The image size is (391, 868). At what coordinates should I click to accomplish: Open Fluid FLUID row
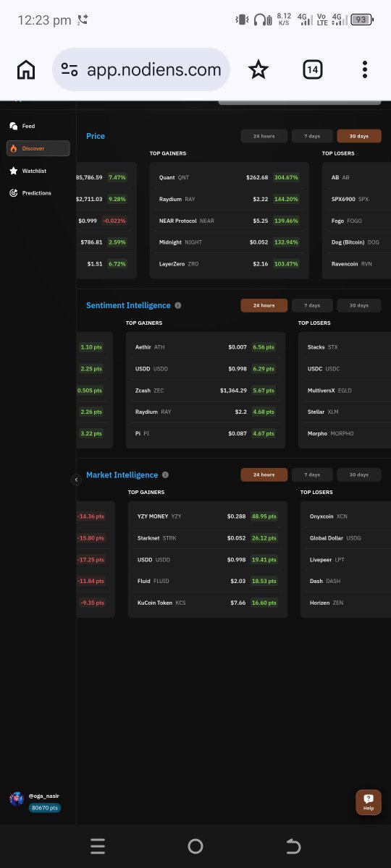[x=208, y=581]
